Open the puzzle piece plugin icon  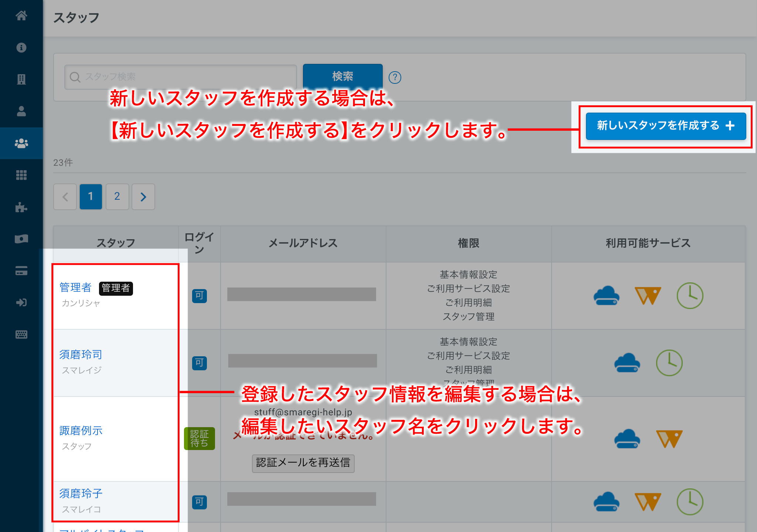[x=21, y=207]
